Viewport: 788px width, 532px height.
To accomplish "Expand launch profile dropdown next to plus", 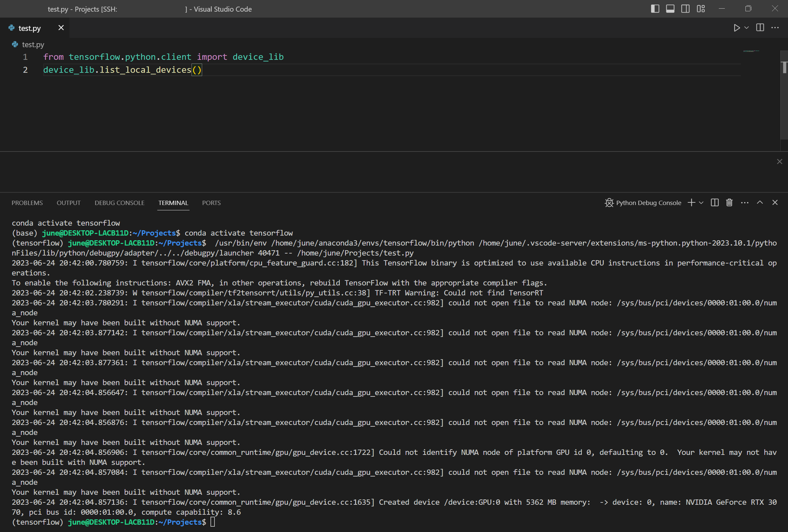I will tap(701, 203).
